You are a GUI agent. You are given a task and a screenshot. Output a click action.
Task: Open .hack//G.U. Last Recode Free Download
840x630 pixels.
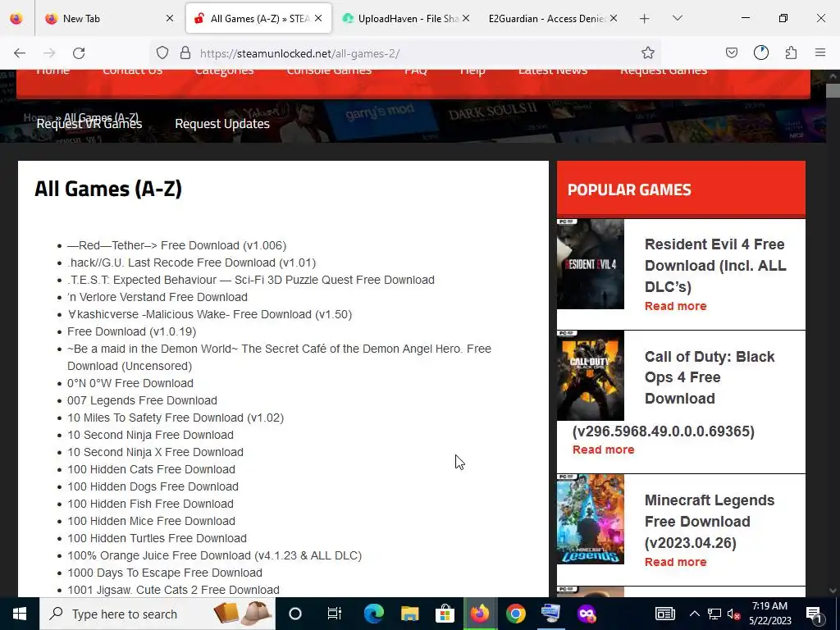[191, 262]
